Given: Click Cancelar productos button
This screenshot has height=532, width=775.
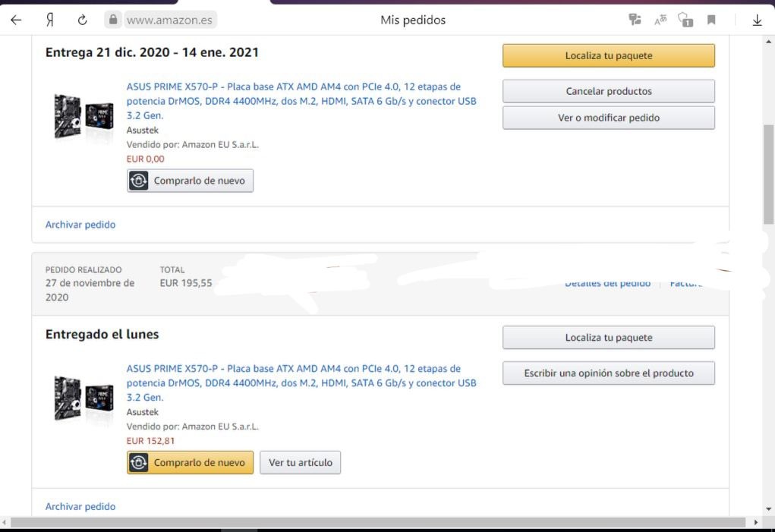Looking at the screenshot, I should click(608, 91).
